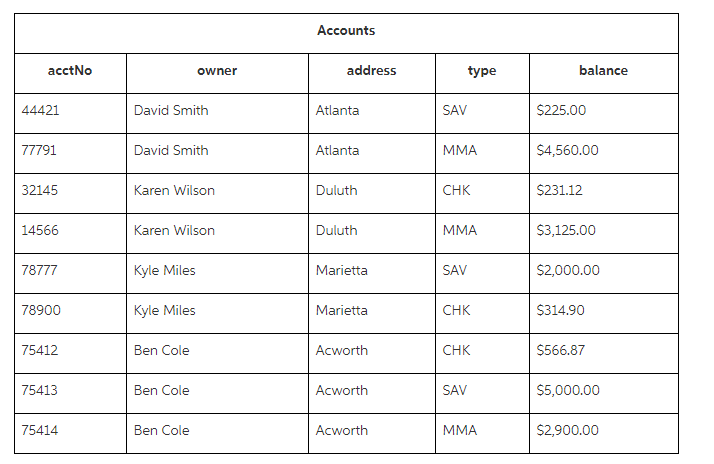Select the acctNo column header

tap(70, 71)
